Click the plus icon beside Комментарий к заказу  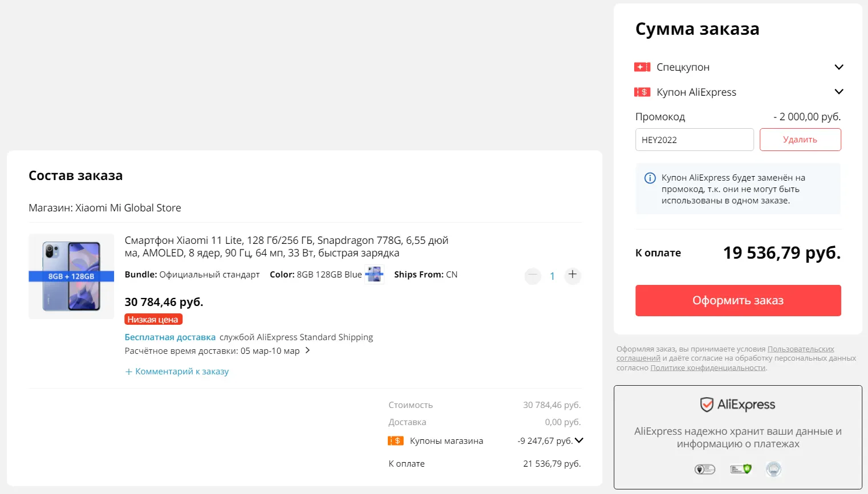(x=128, y=372)
